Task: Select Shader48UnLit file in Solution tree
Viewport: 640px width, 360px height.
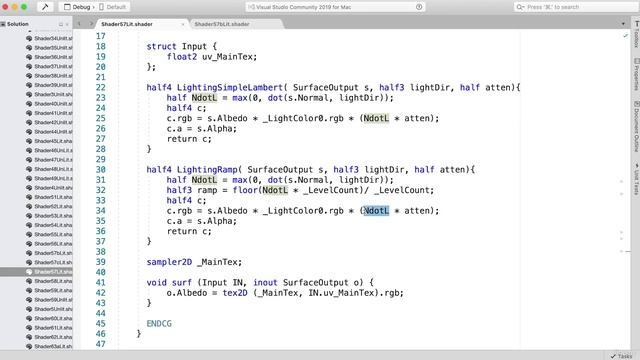Action: (49, 169)
